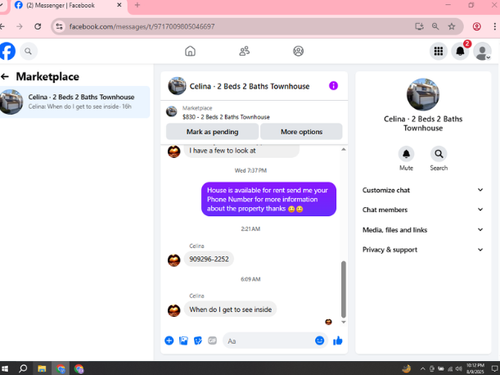
Task: Open the Windows notification center icon
Action: (x=494, y=368)
